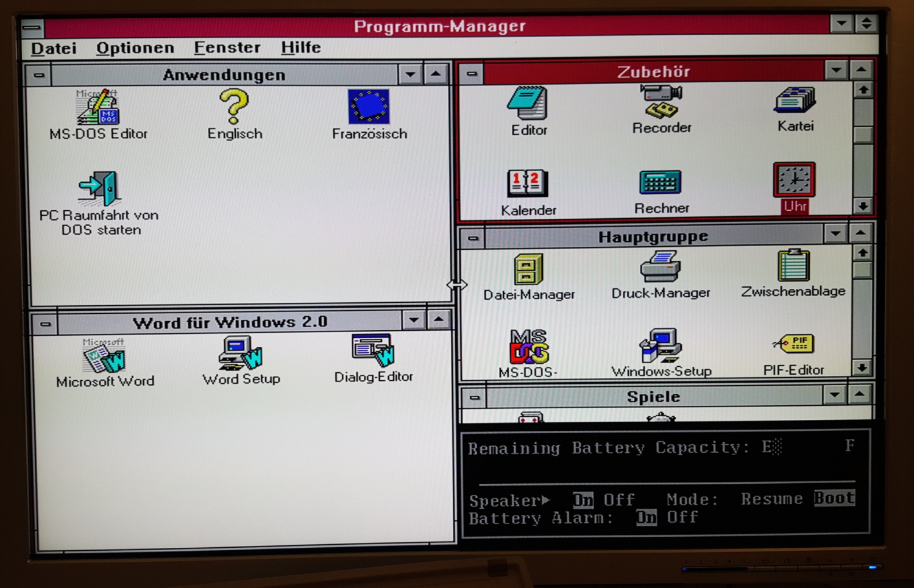This screenshot has width=914, height=588.
Task: Select the Word Setup icon
Action: [240, 353]
